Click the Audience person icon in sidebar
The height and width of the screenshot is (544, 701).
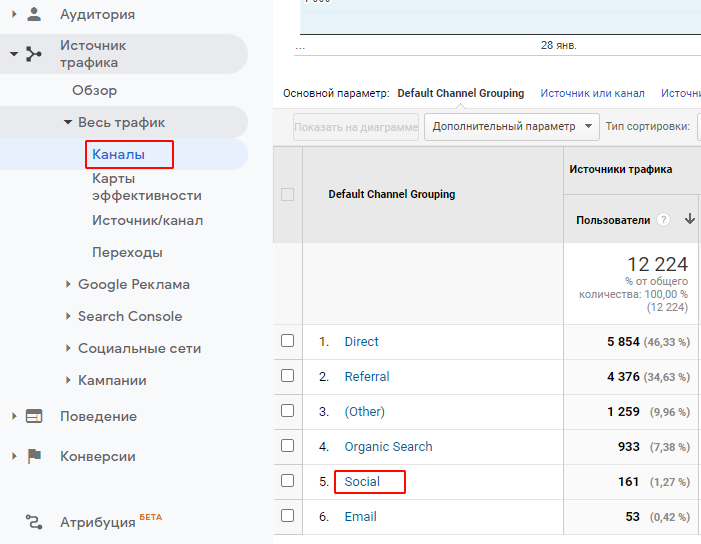point(34,14)
